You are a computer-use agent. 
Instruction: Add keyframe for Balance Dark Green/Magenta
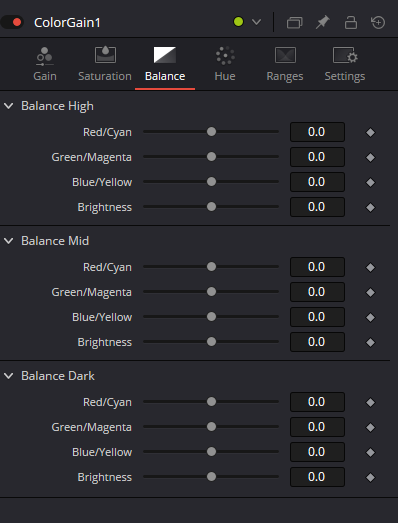pos(370,428)
